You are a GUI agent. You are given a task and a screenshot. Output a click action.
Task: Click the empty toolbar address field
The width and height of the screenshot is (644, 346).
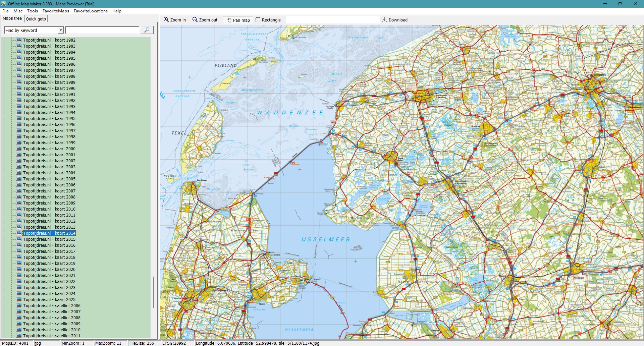coord(332,20)
